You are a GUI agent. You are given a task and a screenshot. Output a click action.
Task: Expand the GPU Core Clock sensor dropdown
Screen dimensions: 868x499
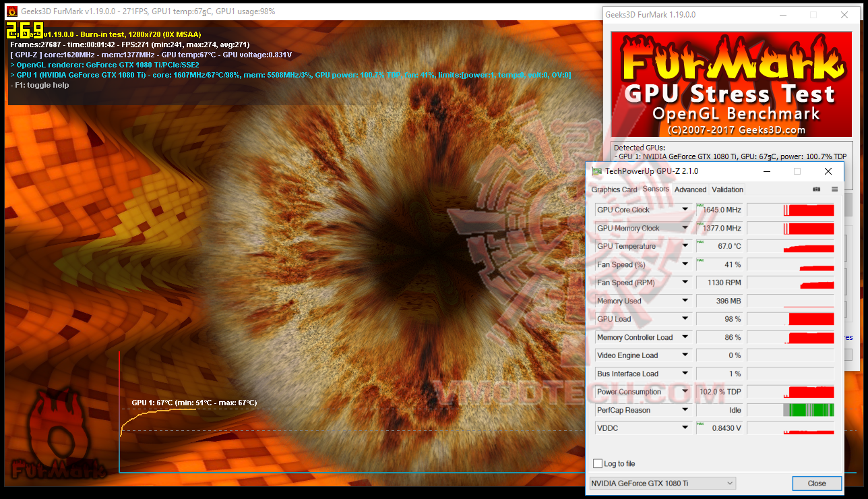[x=685, y=210]
